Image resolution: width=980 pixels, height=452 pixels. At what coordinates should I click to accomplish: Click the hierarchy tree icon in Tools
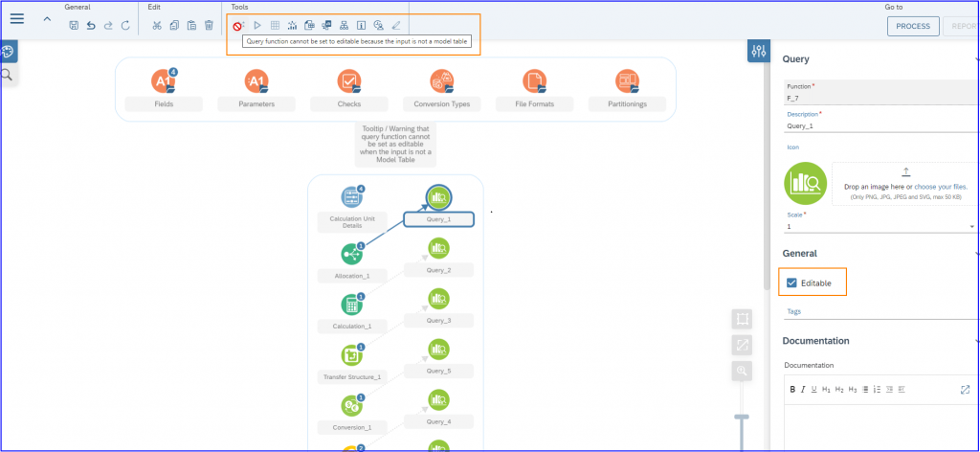click(344, 26)
